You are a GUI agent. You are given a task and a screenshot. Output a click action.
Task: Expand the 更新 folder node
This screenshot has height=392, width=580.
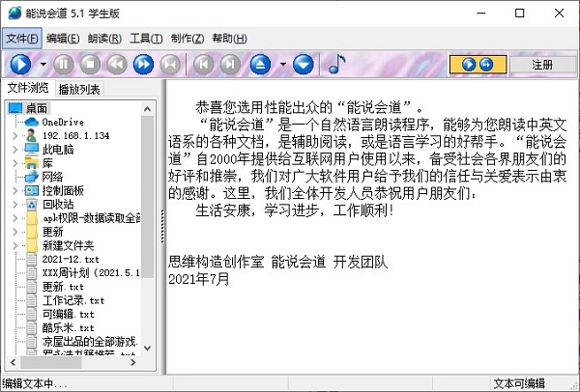14,232
